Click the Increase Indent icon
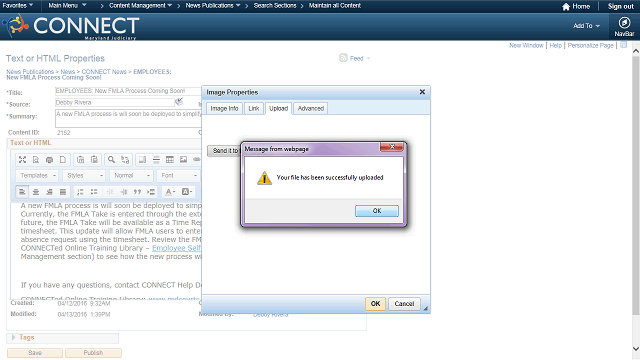 tap(124, 192)
